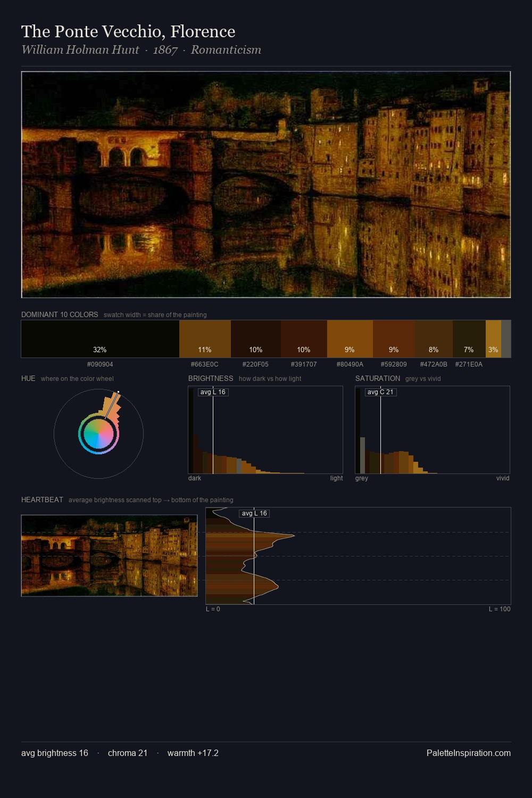
Task: Select the 9% orange-brown swatch #80490A
Action: (350, 339)
